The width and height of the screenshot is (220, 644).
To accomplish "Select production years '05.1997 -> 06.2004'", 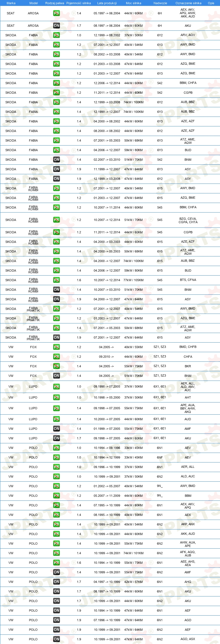I will coord(107,13).
